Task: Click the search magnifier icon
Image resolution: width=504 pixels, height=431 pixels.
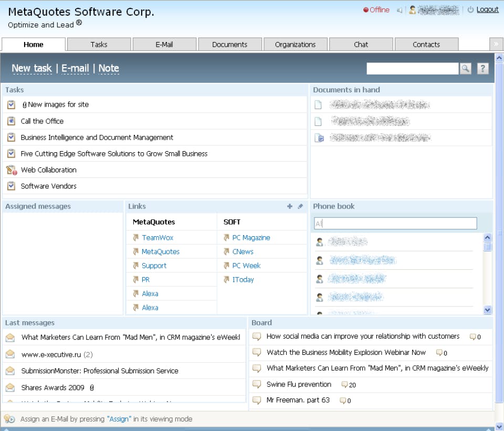Action: pos(465,68)
